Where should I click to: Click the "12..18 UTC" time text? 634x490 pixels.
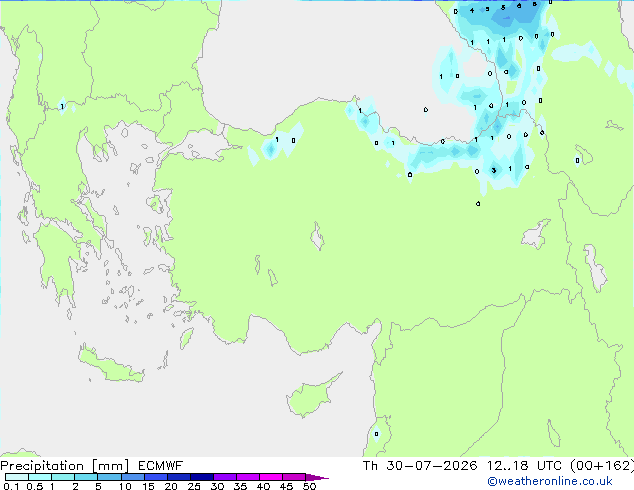524,466
